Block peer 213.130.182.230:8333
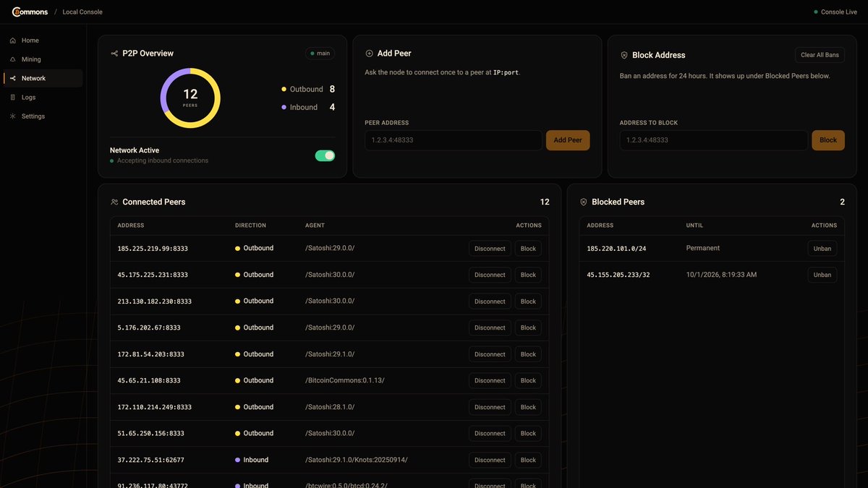This screenshot has height=488, width=868. point(528,301)
